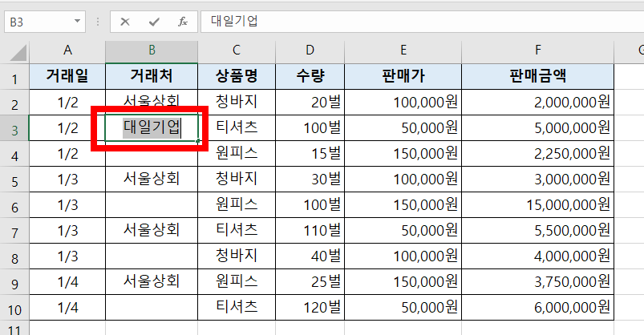Select column E header
Image resolution: width=644 pixels, height=335 pixels.
403,50
